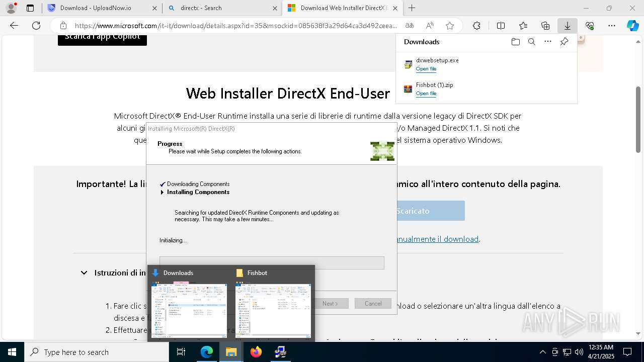Open Browser essentials icon
Screen dimensions: 644x362
(590, 26)
